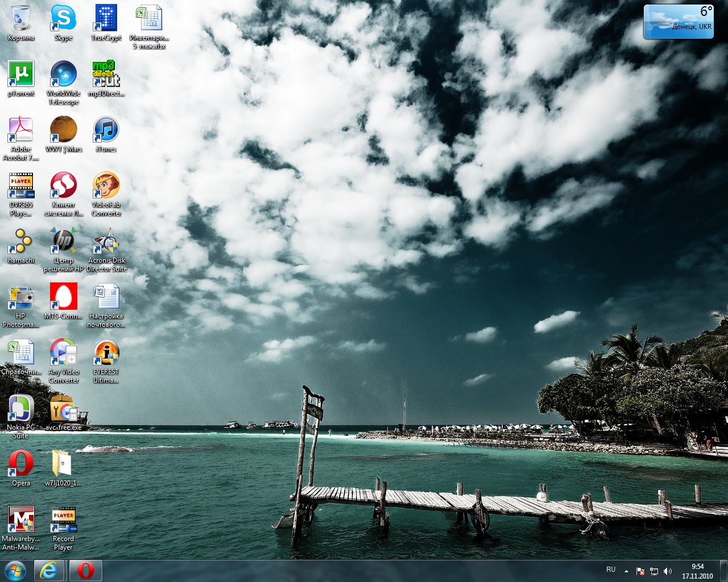Viewport: 728px width, 582px height.
Task: Open the TrueCrypt shortcut
Action: click(106, 23)
